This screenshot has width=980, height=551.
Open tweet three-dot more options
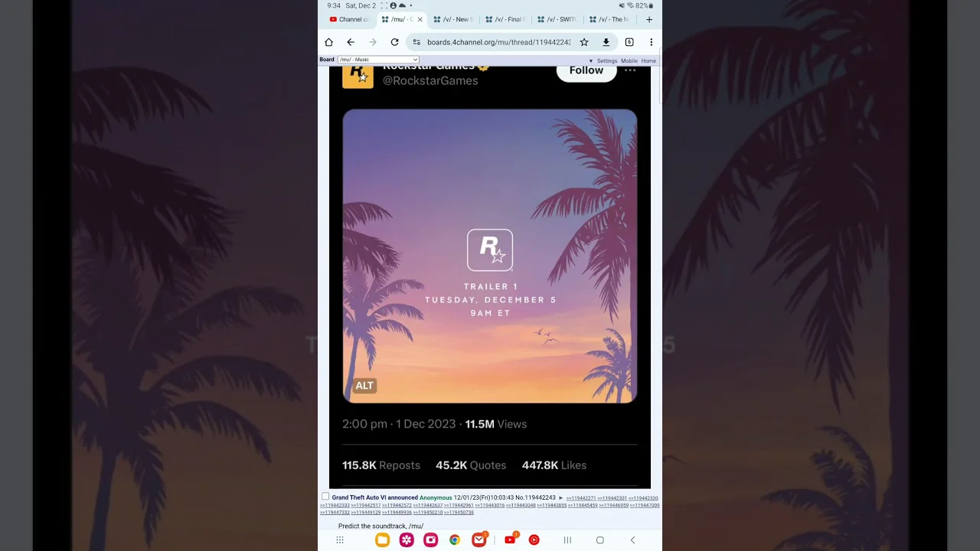pos(630,70)
